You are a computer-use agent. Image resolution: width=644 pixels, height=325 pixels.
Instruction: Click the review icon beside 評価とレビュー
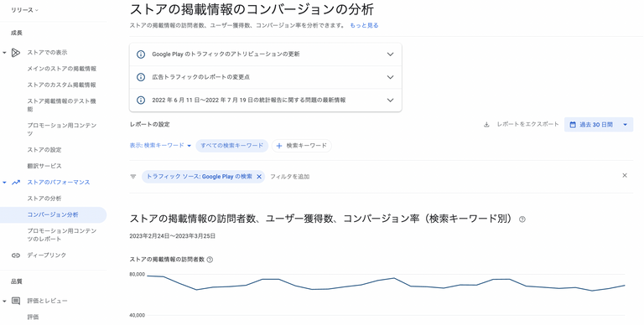pyautogui.click(x=16, y=301)
